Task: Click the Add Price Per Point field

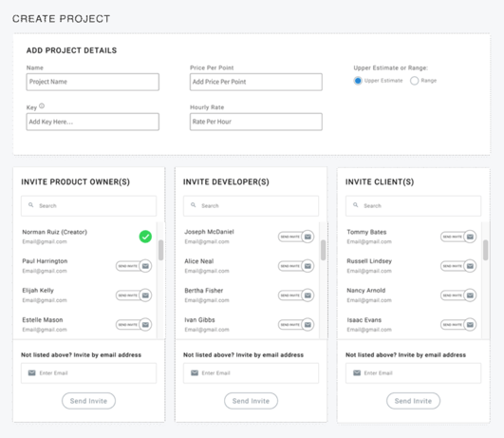Action: (x=256, y=82)
